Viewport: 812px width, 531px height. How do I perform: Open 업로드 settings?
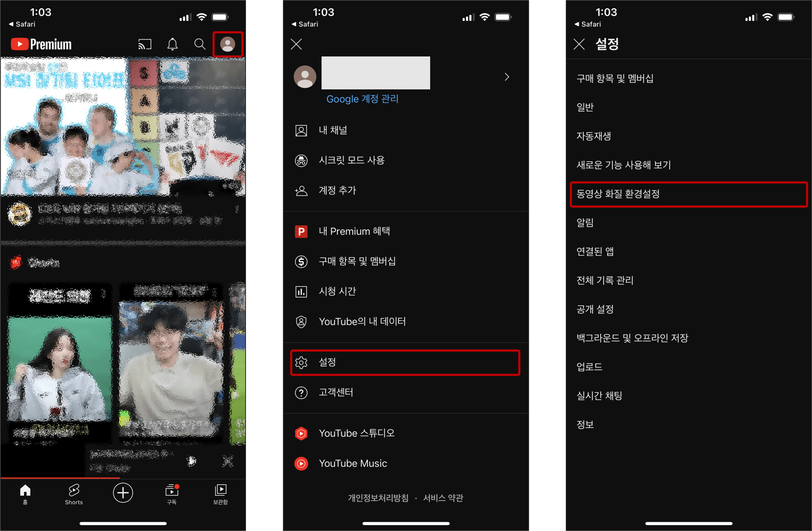click(689, 367)
